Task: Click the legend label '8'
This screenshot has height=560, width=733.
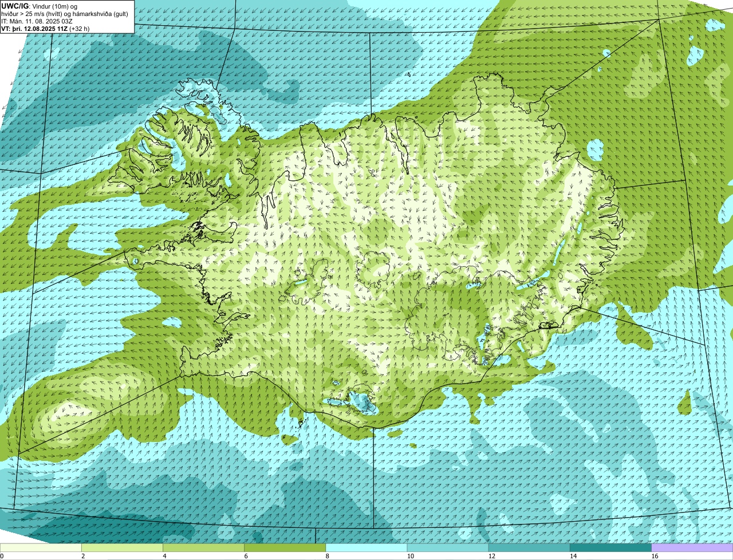Action: tap(328, 556)
